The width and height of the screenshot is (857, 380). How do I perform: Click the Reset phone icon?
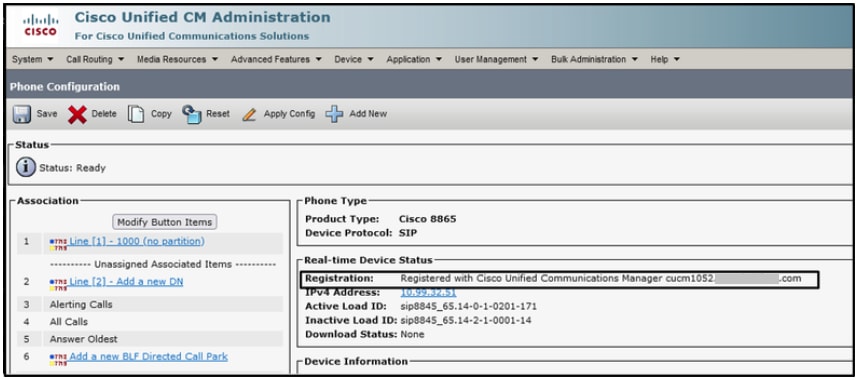pos(192,114)
